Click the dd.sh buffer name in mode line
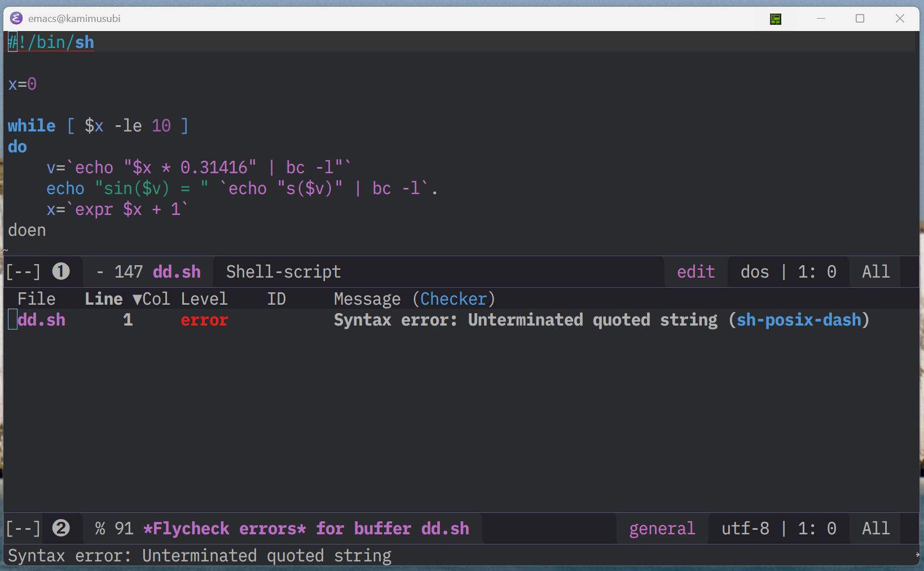The height and width of the screenshot is (571, 924). point(177,272)
